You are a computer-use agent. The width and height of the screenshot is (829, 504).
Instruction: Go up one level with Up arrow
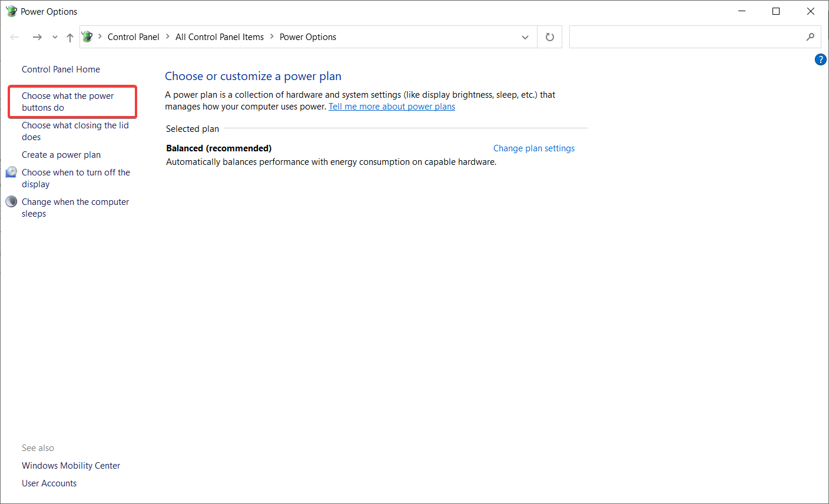[70, 37]
